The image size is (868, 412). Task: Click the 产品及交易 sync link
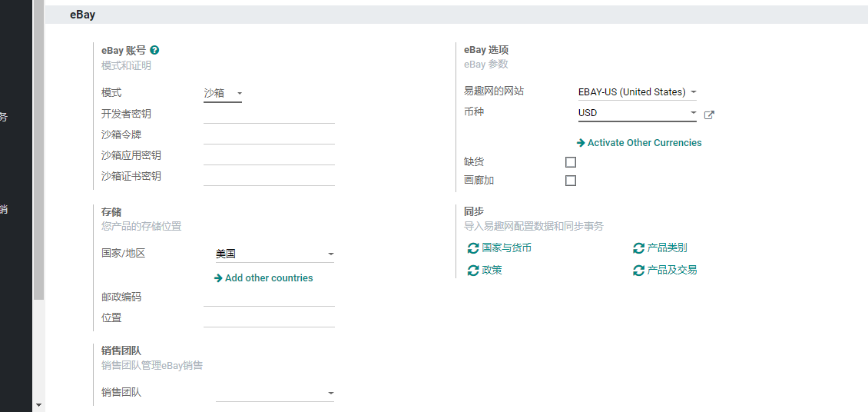[665, 271]
